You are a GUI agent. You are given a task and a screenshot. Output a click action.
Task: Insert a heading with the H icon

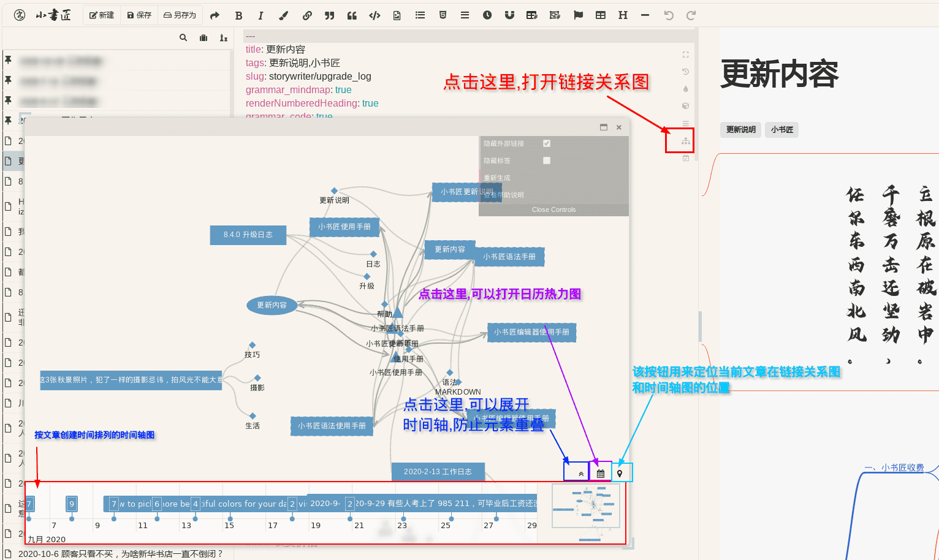pos(623,15)
